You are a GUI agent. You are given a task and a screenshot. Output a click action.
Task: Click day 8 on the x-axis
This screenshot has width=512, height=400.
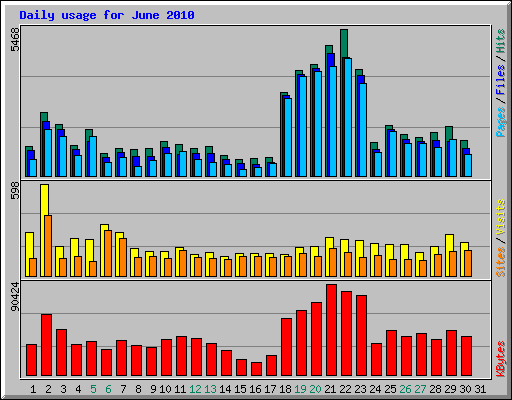tap(138, 389)
